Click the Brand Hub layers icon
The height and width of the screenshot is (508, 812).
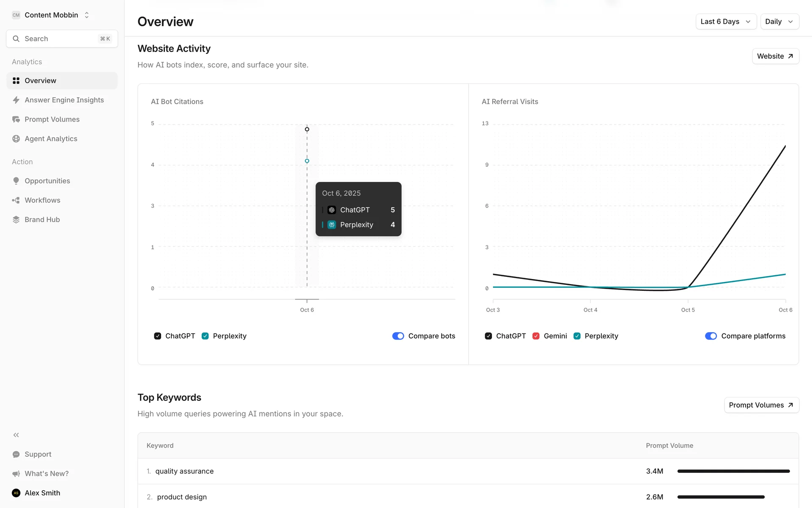coord(16,220)
